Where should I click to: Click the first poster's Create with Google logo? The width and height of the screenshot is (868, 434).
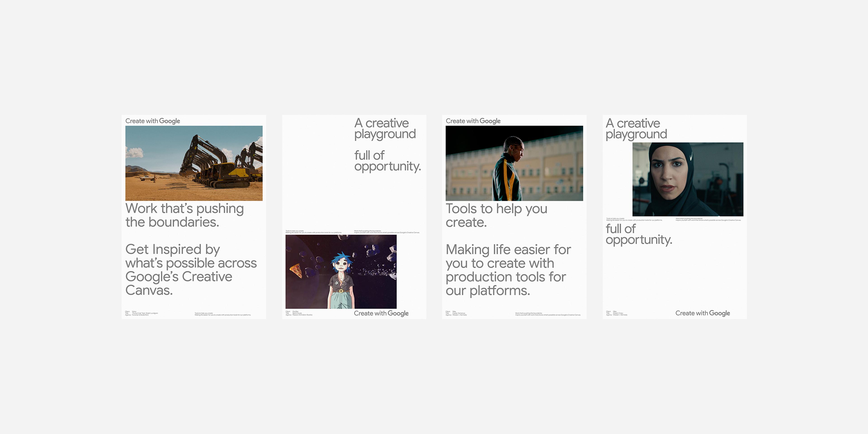pyautogui.click(x=152, y=121)
